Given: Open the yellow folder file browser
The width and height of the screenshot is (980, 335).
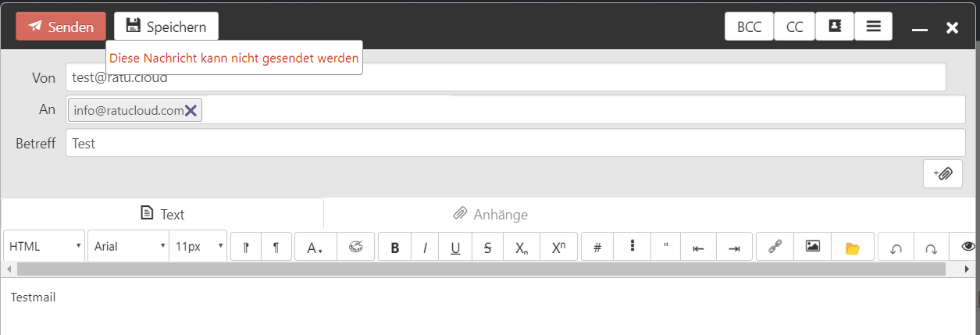Looking at the screenshot, I should [x=852, y=247].
